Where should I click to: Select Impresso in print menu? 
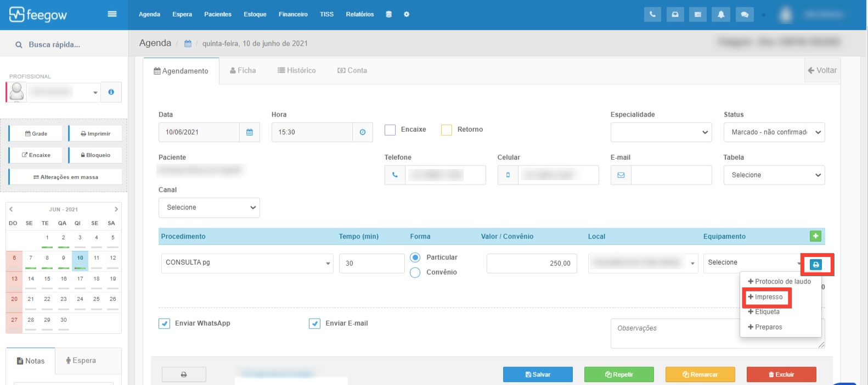click(x=765, y=297)
